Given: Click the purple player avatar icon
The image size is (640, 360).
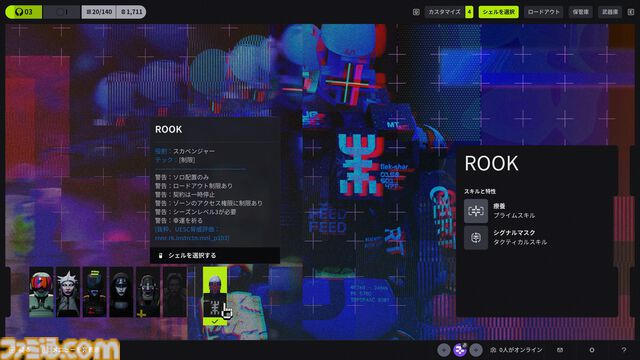Looking at the screenshot, I should click(460, 350).
